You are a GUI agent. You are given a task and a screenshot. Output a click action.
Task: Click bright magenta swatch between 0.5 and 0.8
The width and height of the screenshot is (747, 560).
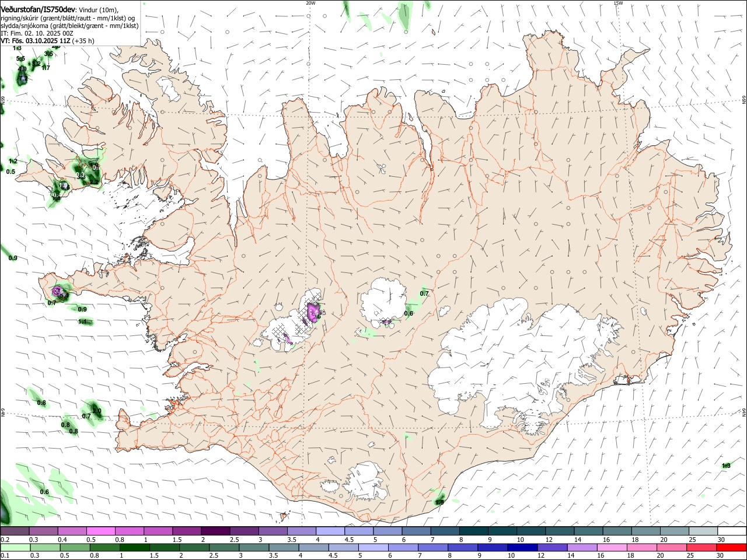100,531
